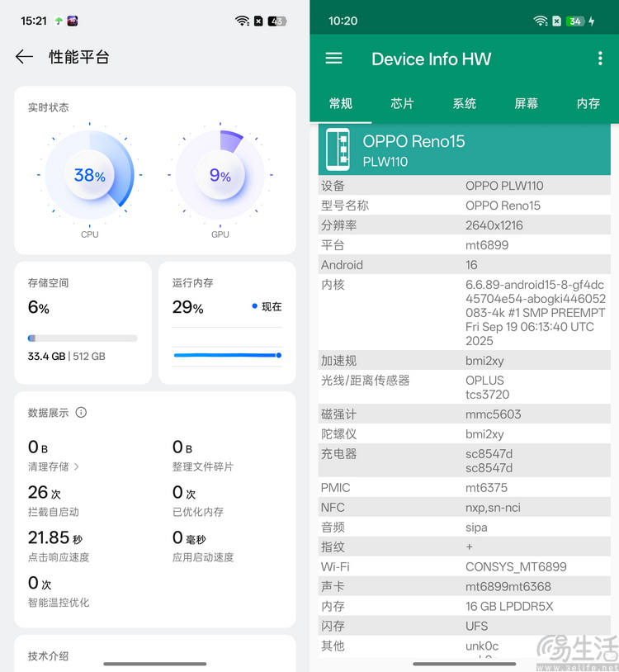This screenshot has width=619, height=672.
Task: Tap the GPU 9% gauge
Action: click(220, 175)
